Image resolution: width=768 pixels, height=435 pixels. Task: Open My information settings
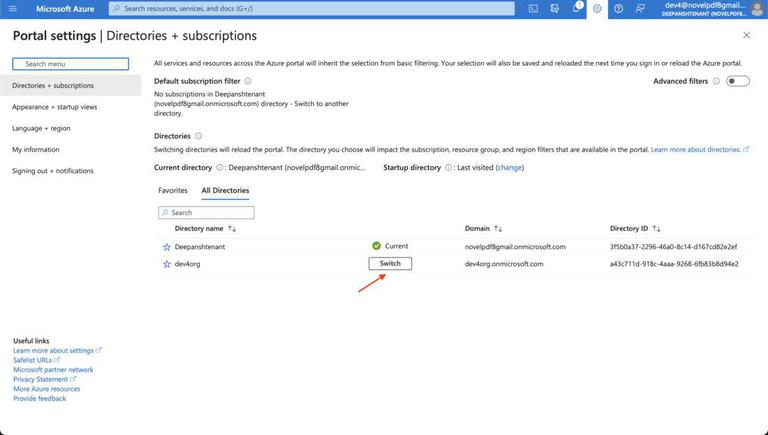36,149
